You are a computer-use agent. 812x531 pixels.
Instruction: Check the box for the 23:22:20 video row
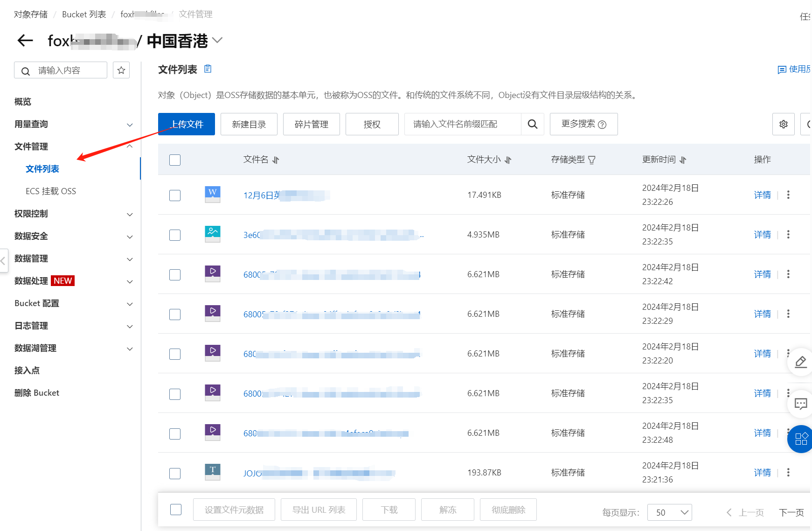(175, 354)
